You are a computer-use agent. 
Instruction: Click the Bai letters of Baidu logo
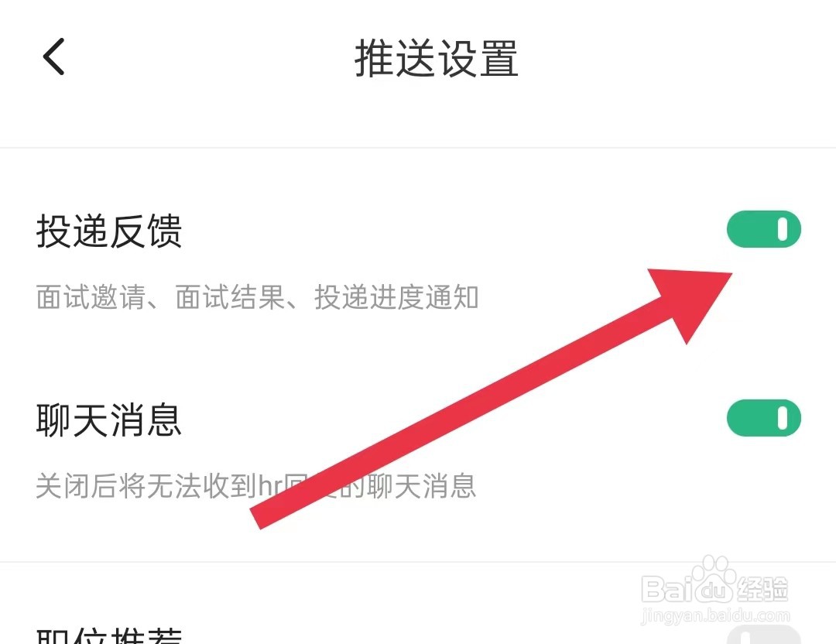666,588
